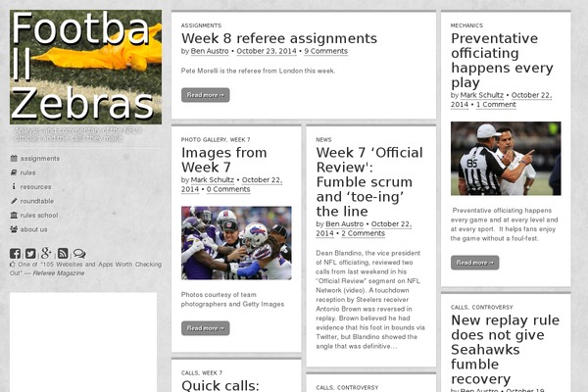Open Week 8 referee assignments article title
The width and height of the screenshot is (588, 392).
click(279, 38)
